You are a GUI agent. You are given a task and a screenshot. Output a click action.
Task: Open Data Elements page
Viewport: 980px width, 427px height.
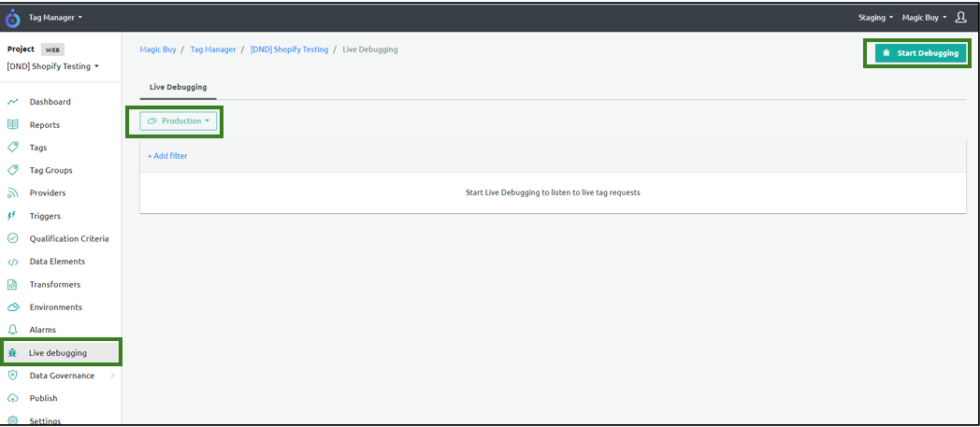(57, 262)
